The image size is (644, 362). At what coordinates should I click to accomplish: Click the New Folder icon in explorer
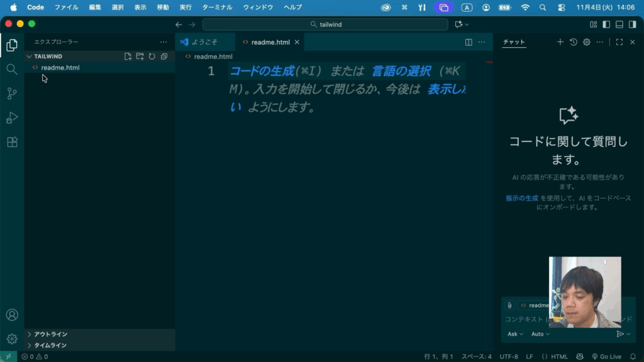pos(140,57)
